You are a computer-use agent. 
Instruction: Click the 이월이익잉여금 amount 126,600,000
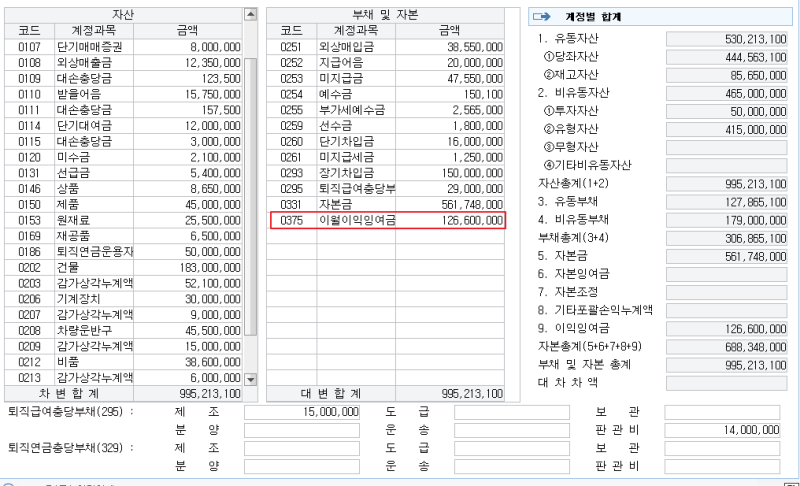472,221
